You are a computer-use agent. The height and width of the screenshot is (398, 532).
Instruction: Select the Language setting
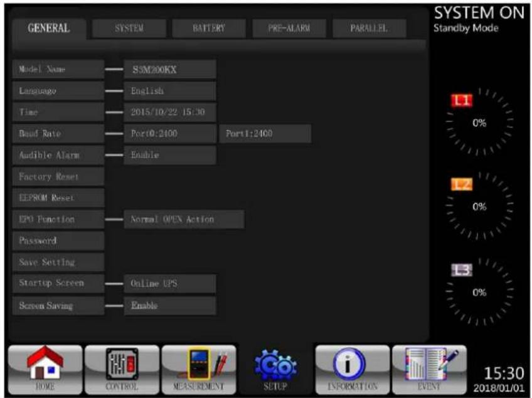[x=58, y=90]
